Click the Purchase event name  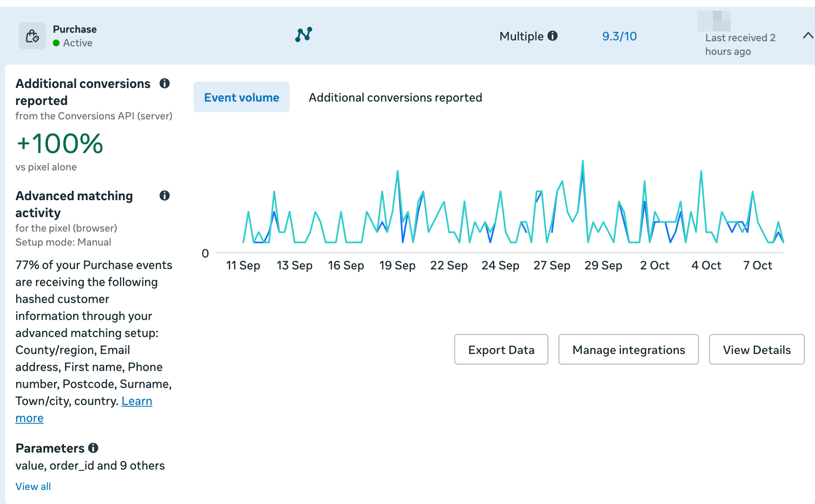tap(75, 29)
